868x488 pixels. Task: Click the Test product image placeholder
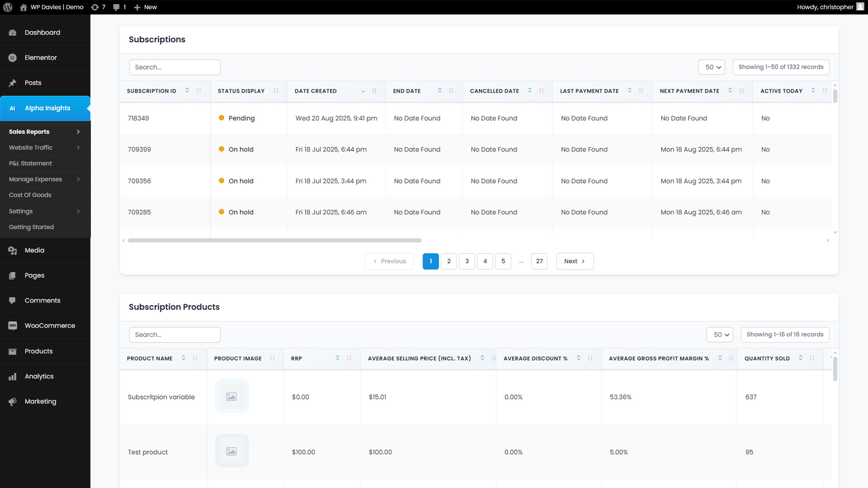click(231, 451)
